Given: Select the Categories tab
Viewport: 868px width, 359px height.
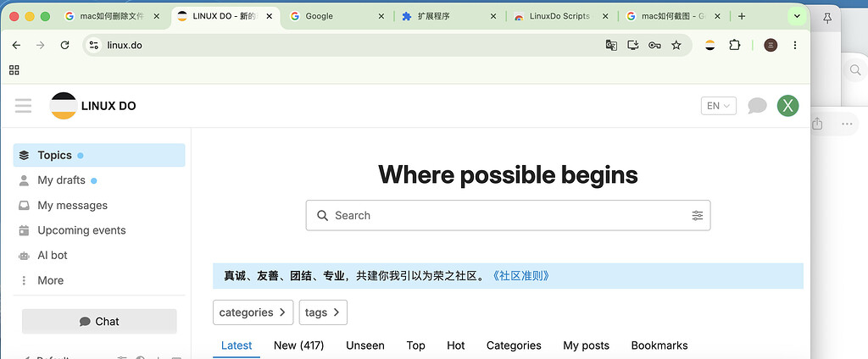Looking at the screenshot, I should (514, 345).
